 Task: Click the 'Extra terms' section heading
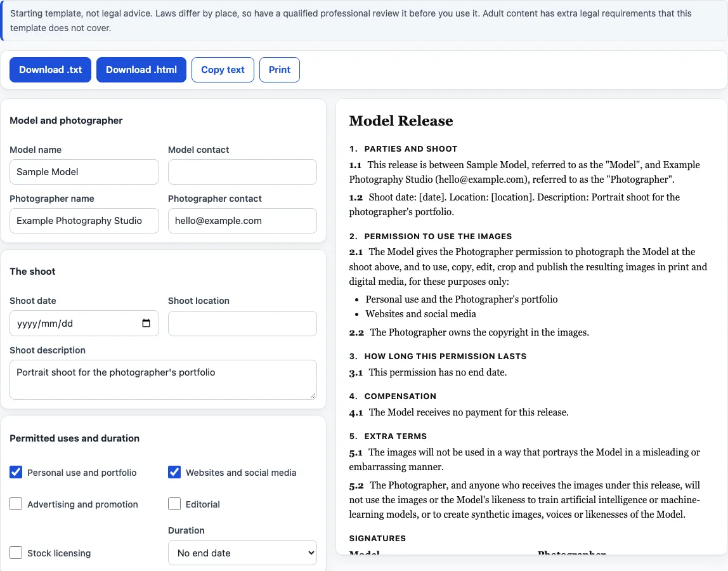click(x=387, y=436)
